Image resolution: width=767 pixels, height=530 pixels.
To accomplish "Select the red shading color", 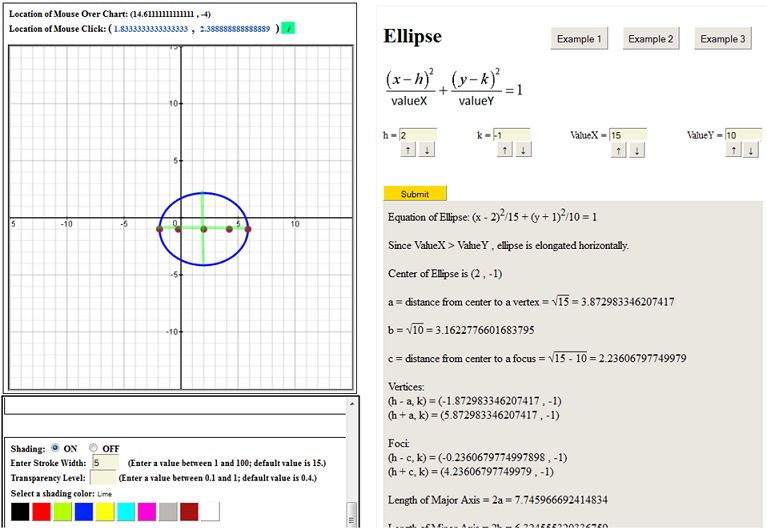I will [x=41, y=511].
